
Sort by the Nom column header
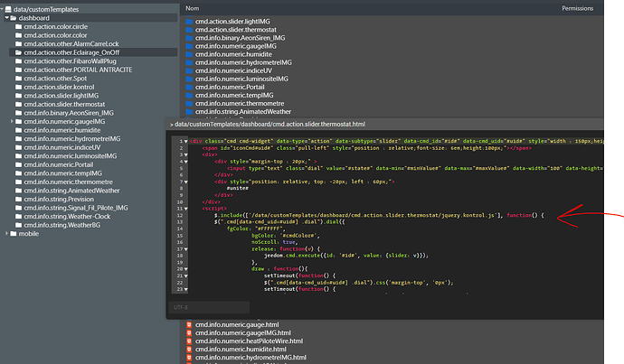point(193,8)
